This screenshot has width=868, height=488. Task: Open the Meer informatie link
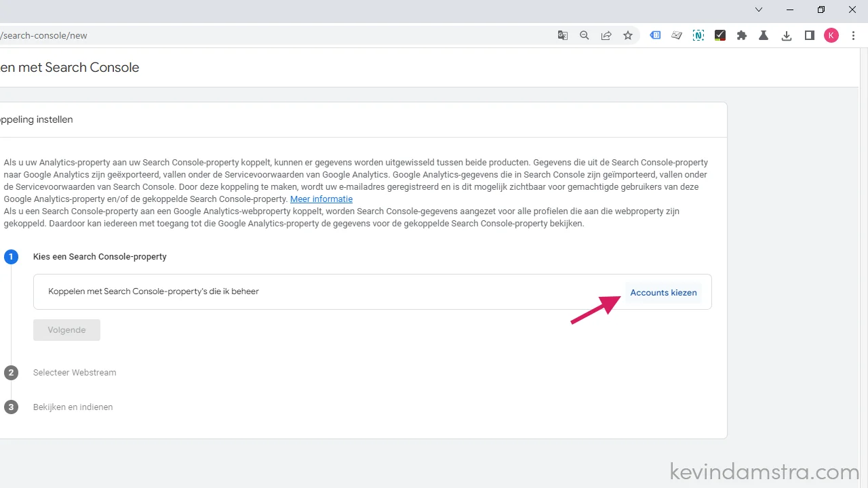coord(321,199)
